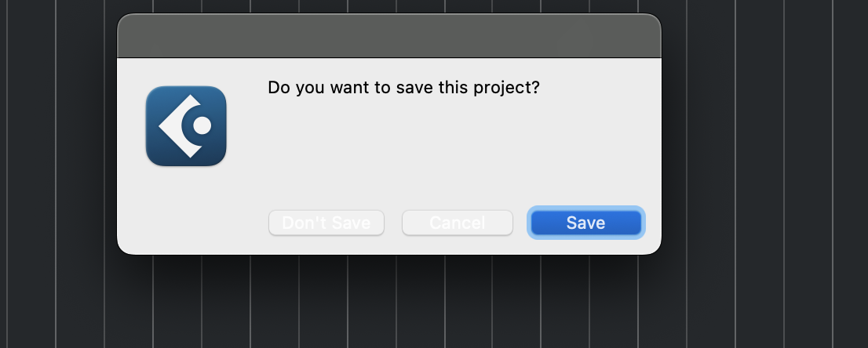Click the dialog space between icon and message
The width and height of the screenshot is (868, 348).
point(247,125)
